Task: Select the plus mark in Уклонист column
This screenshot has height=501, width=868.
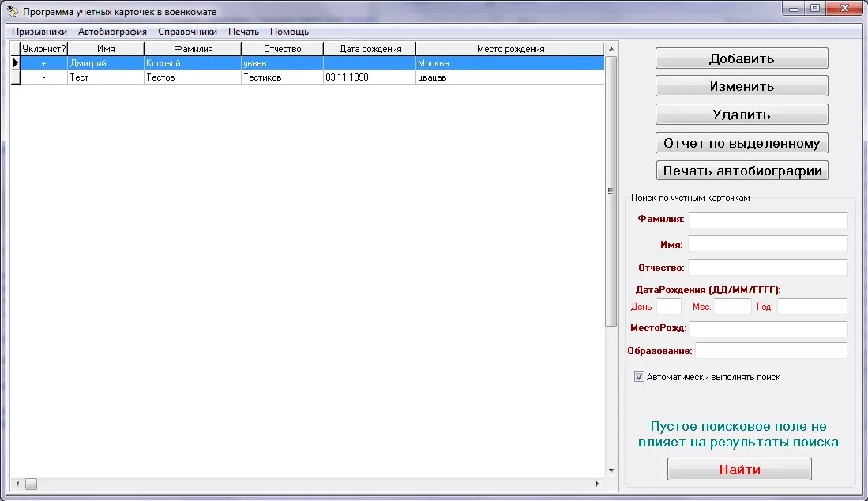Action: [x=43, y=63]
